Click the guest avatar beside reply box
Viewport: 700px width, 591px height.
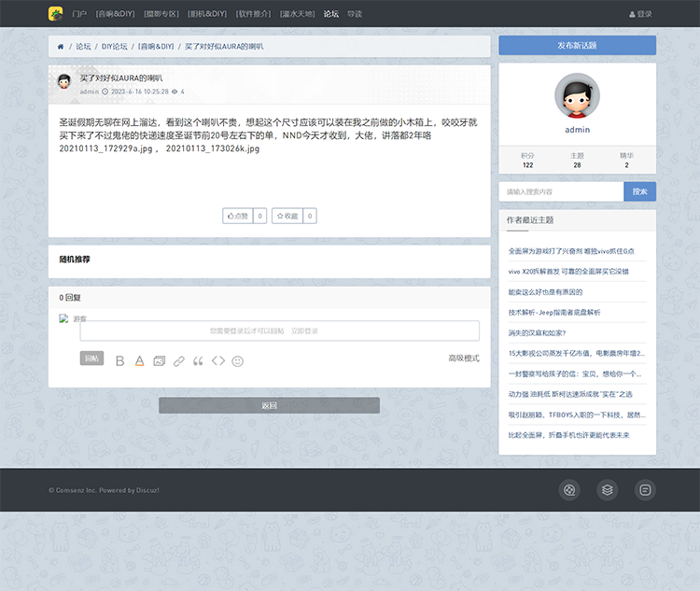pyautogui.click(x=63, y=318)
